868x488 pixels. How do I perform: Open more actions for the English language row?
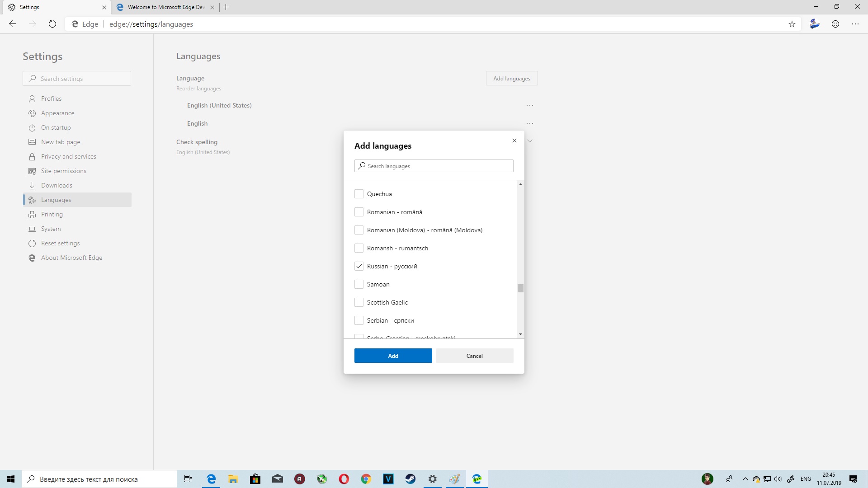pos(530,123)
